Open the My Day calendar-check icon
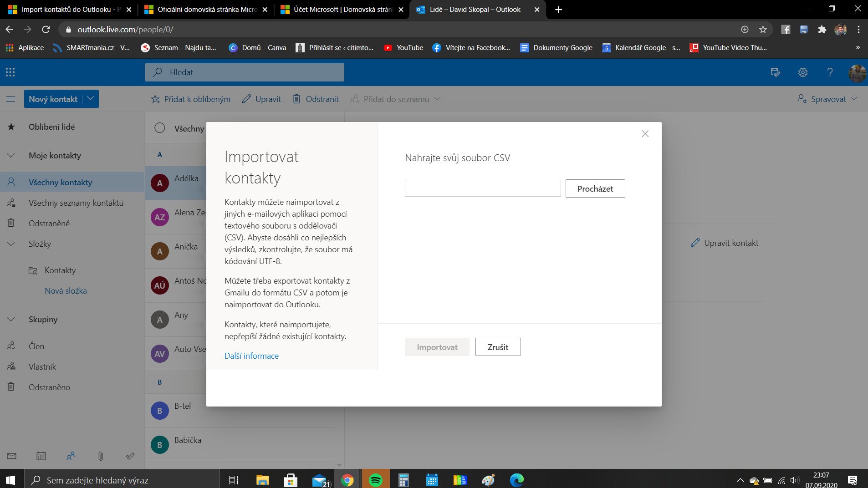868x488 pixels. pyautogui.click(x=775, y=72)
